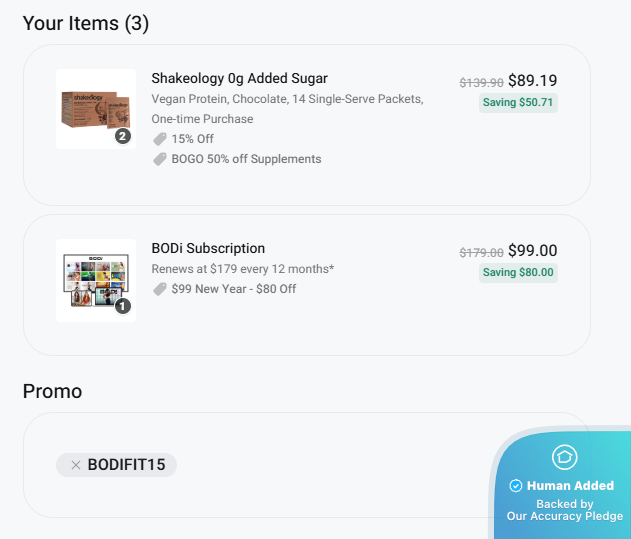Click the Human Added label
631x539 pixels.
[x=570, y=486]
